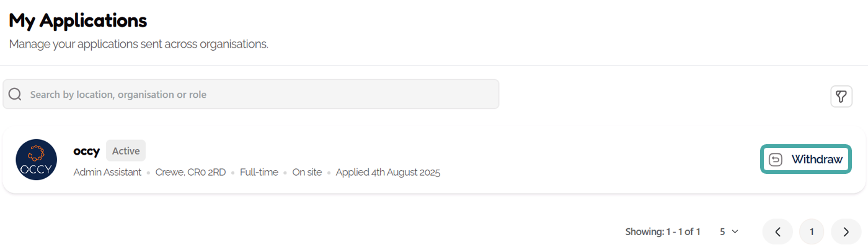Screen dimensions: 868x250
Task: Click the Admin Assistant role text
Action: [x=107, y=173]
